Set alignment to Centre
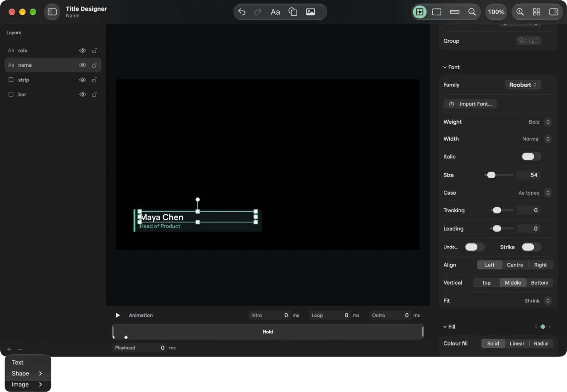 515,265
